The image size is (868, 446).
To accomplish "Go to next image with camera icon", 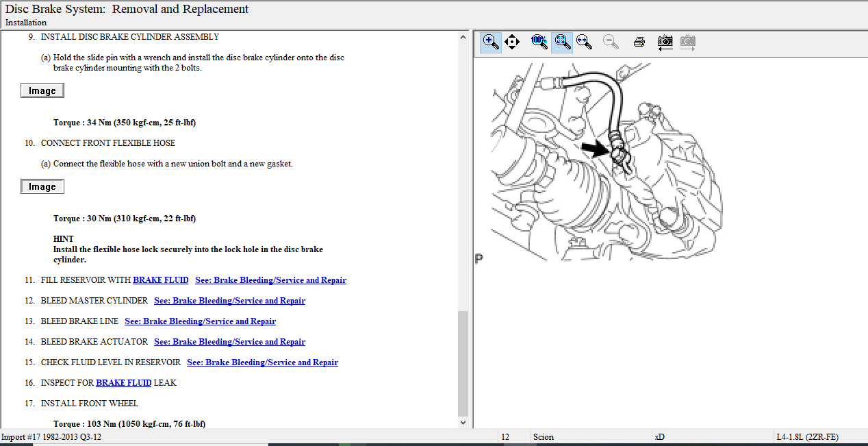I will [687, 42].
